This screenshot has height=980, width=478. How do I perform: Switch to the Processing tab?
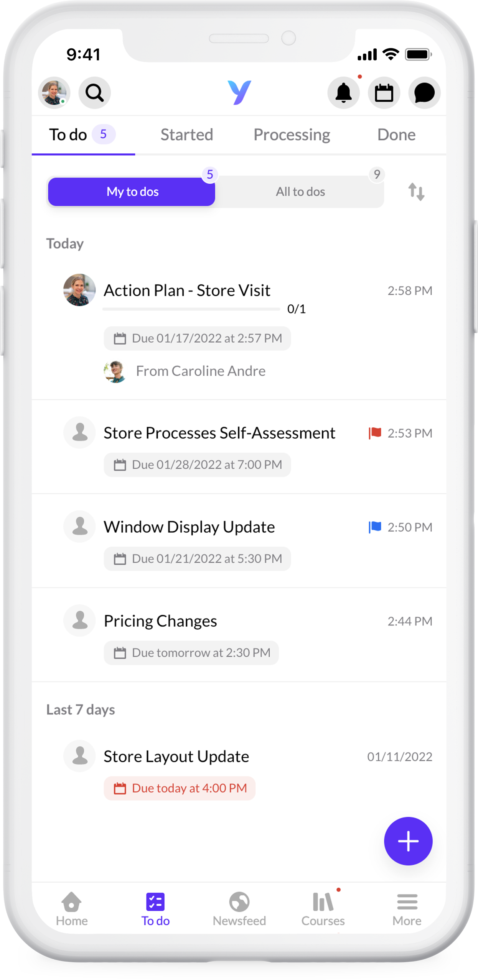292,135
